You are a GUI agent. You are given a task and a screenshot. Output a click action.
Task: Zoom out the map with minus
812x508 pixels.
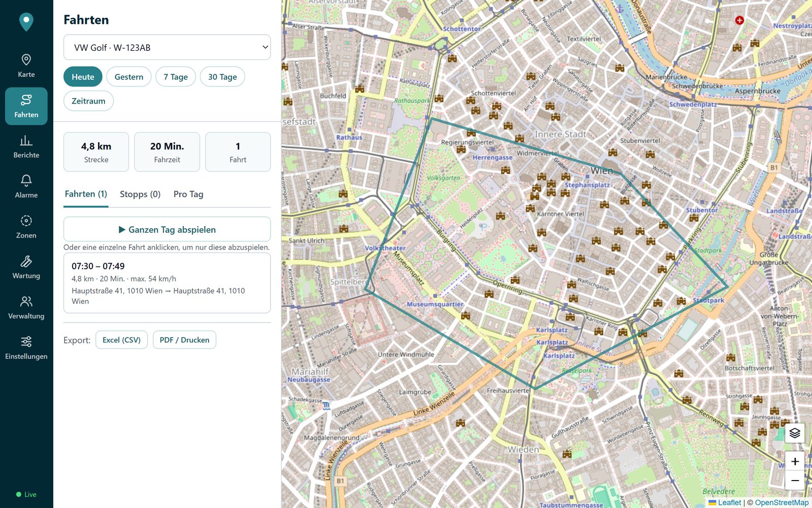click(795, 480)
